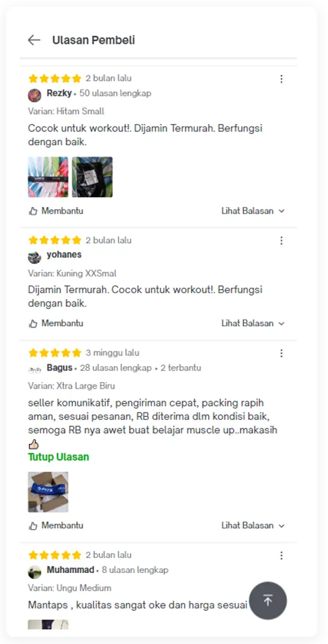This screenshot has height=644, width=328.
Task: Expand Lihat Balasan under Bagus's review
Action: click(x=253, y=526)
